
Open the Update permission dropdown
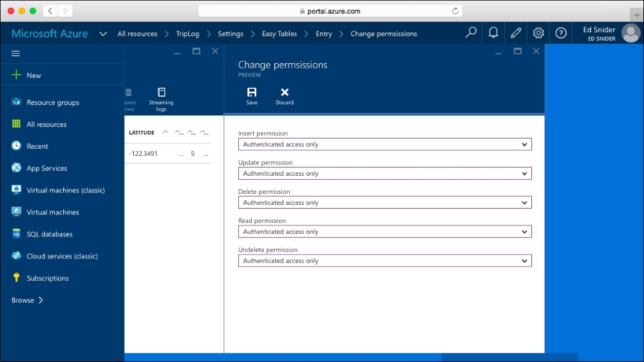[x=385, y=173]
